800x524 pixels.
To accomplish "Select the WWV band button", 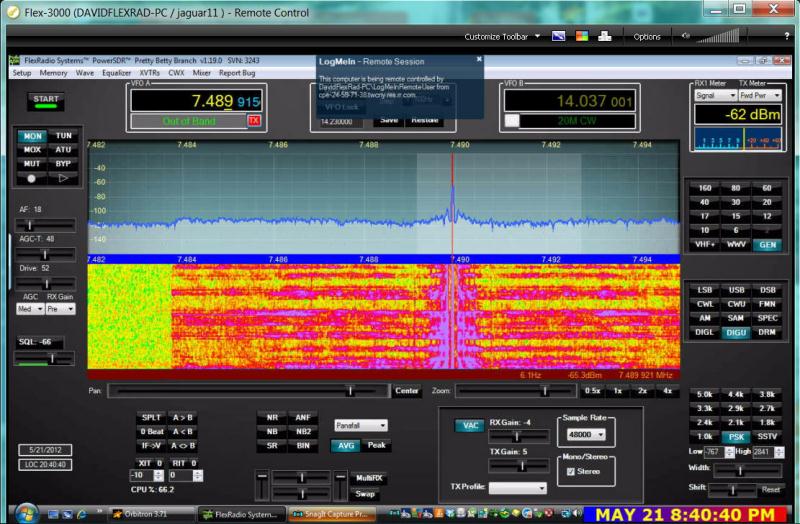I will 736,245.
